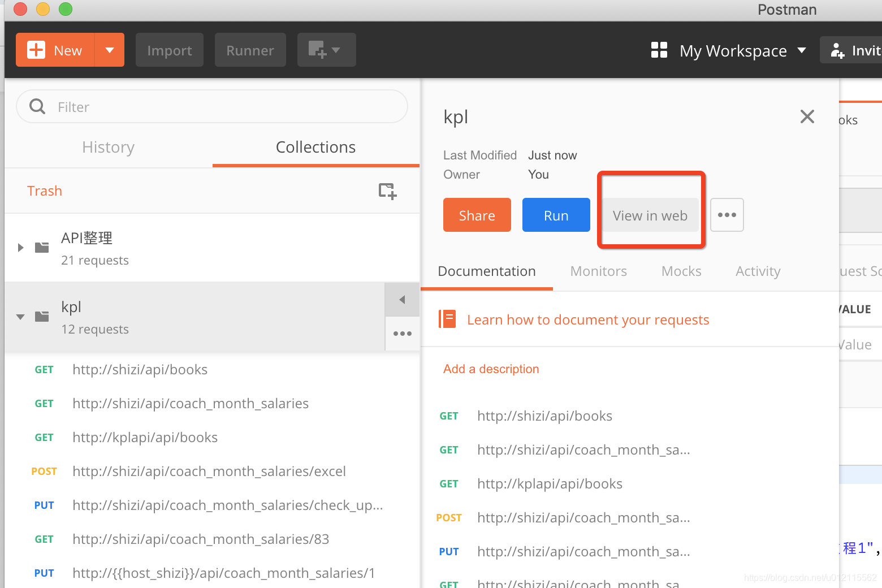
Task: Click View in web button
Action: tap(650, 215)
